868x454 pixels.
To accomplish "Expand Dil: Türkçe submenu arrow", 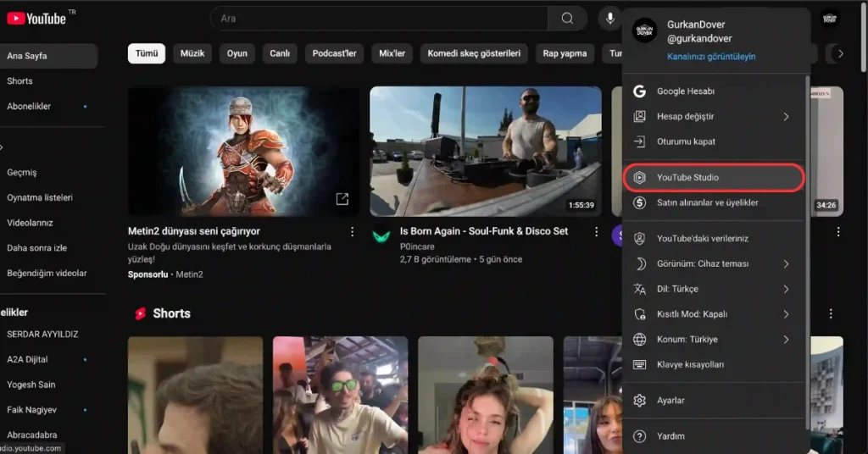I will point(786,289).
